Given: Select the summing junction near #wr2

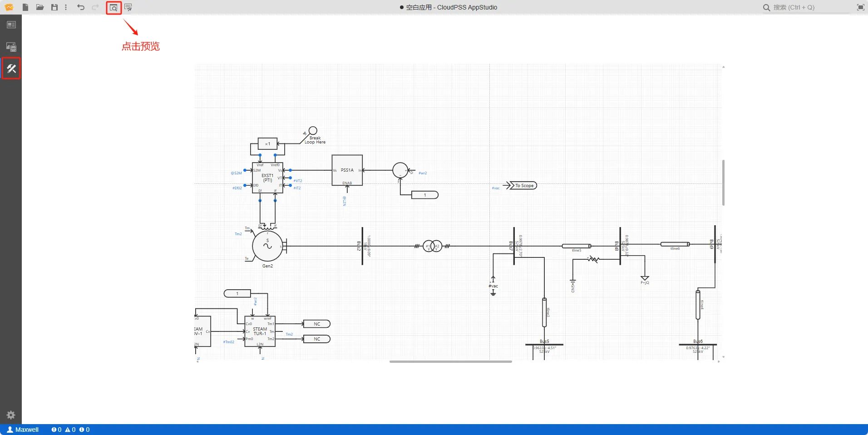Looking at the screenshot, I should 400,170.
